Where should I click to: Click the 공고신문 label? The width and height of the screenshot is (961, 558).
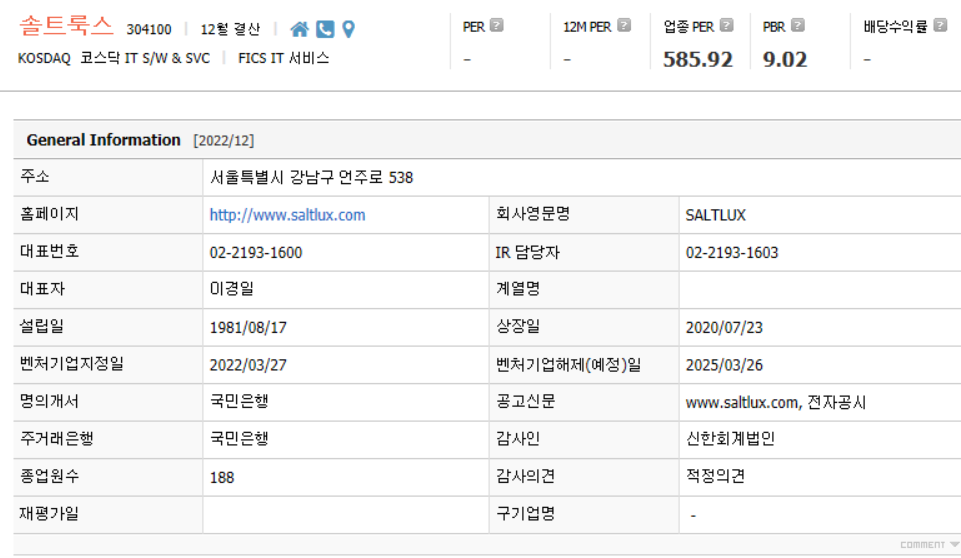coord(525,401)
